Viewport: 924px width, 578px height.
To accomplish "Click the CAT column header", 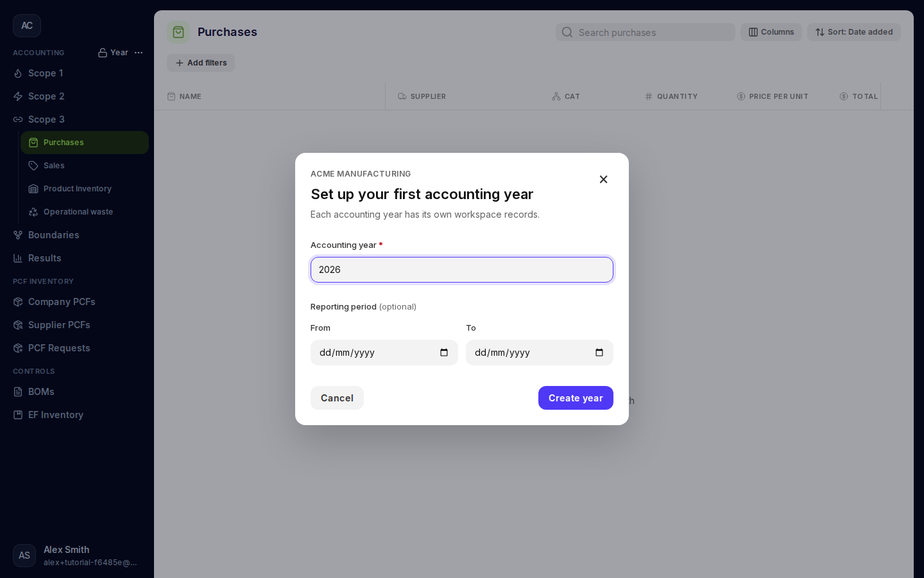I will 566,96.
